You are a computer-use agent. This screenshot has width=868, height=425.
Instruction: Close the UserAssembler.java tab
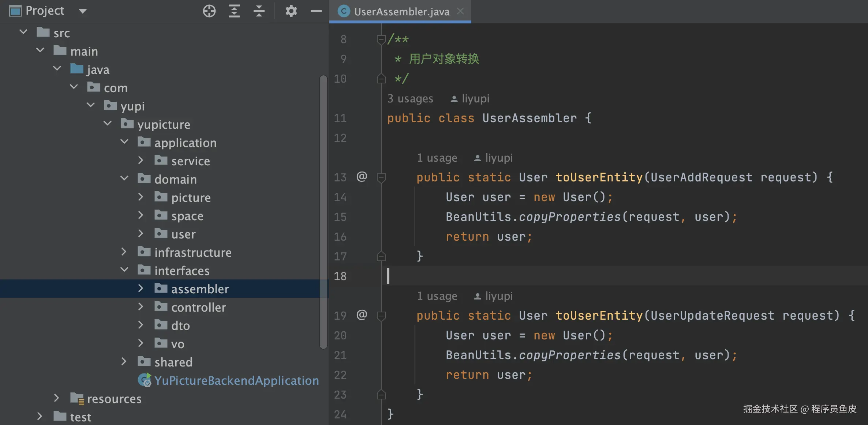[460, 11]
